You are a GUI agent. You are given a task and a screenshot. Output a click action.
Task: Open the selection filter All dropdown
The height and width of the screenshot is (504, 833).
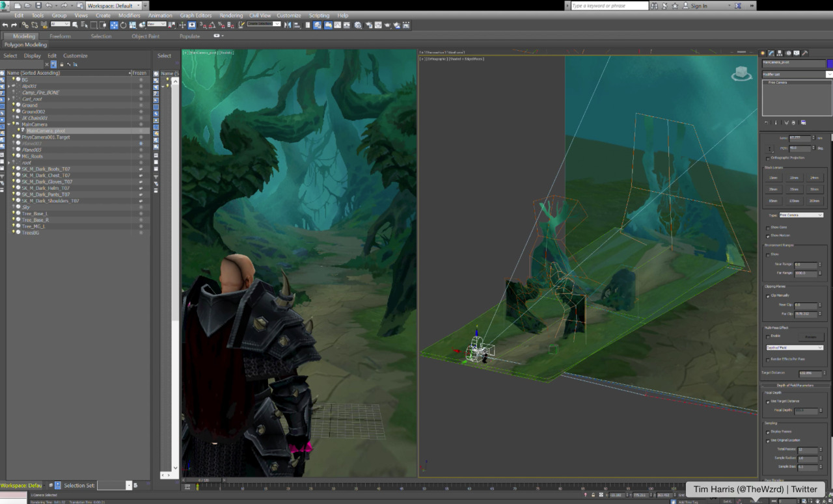tap(61, 24)
